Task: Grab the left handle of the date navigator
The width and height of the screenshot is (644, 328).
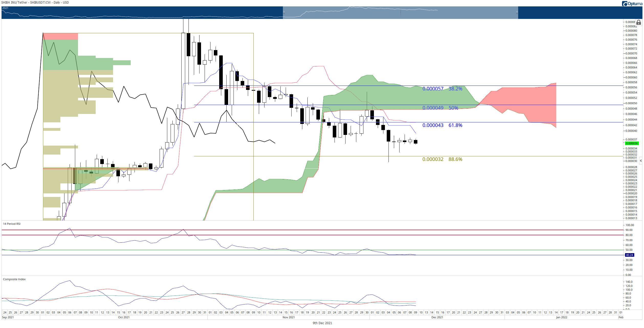Action: pyautogui.click(x=284, y=13)
